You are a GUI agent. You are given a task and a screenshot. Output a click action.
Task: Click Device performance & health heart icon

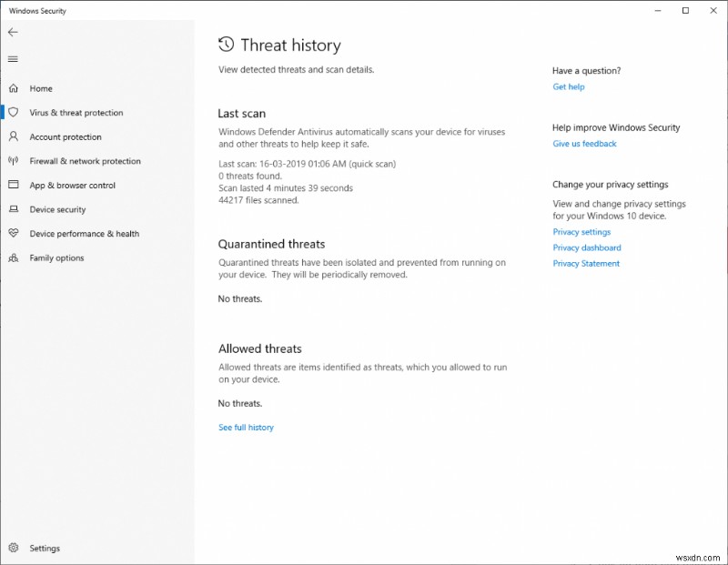tap(13, 234)
